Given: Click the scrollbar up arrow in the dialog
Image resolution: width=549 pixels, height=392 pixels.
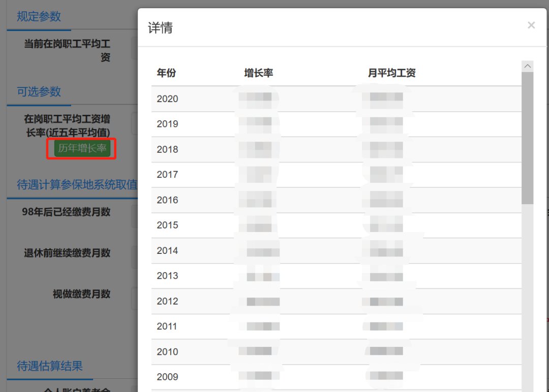Looking at the screenshot, I should click(x=527, y=67).
